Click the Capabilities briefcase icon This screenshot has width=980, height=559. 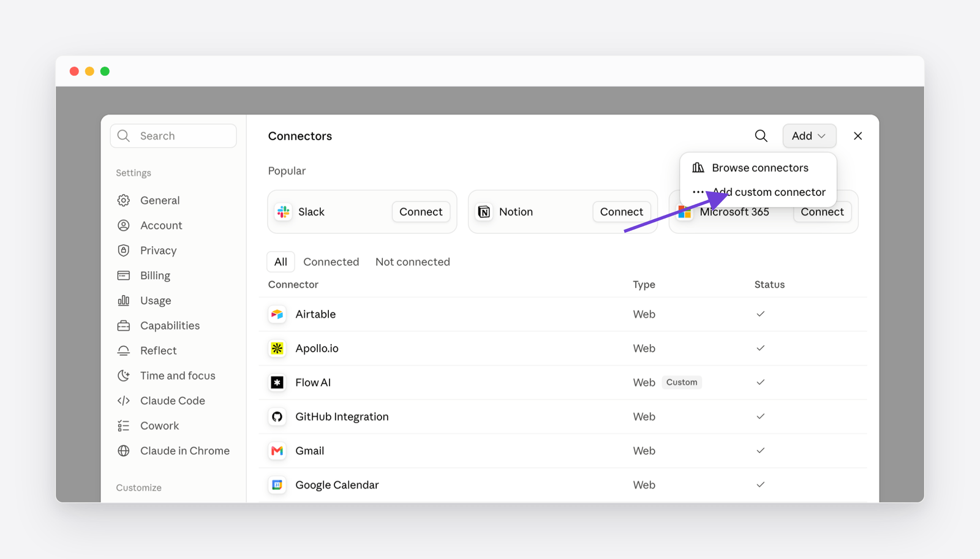pyautogui.click(x=124, y=326)
